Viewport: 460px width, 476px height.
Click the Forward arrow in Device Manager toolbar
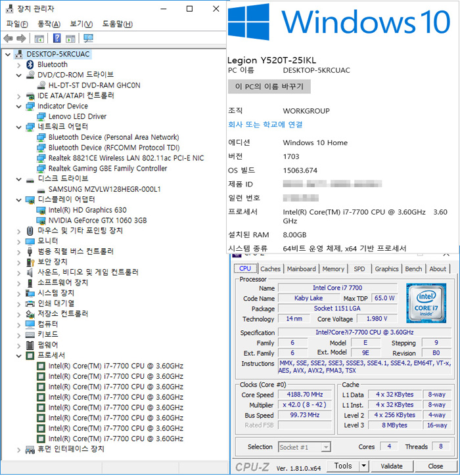(x=21, y=39)
